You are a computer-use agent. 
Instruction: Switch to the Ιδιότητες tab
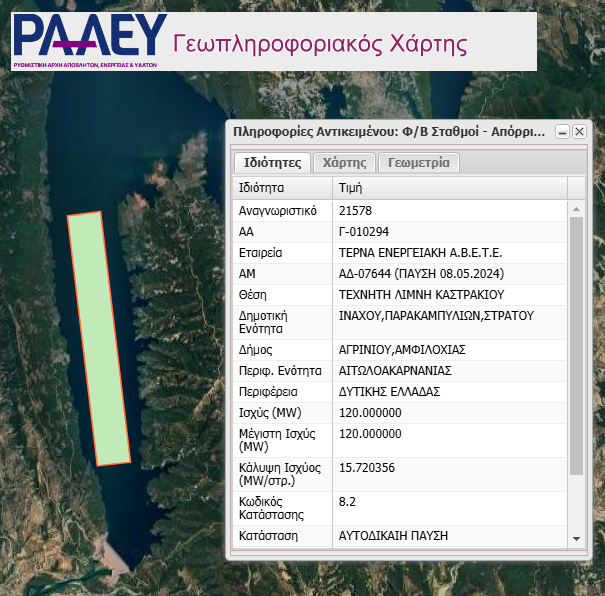(x=272, y=163)
